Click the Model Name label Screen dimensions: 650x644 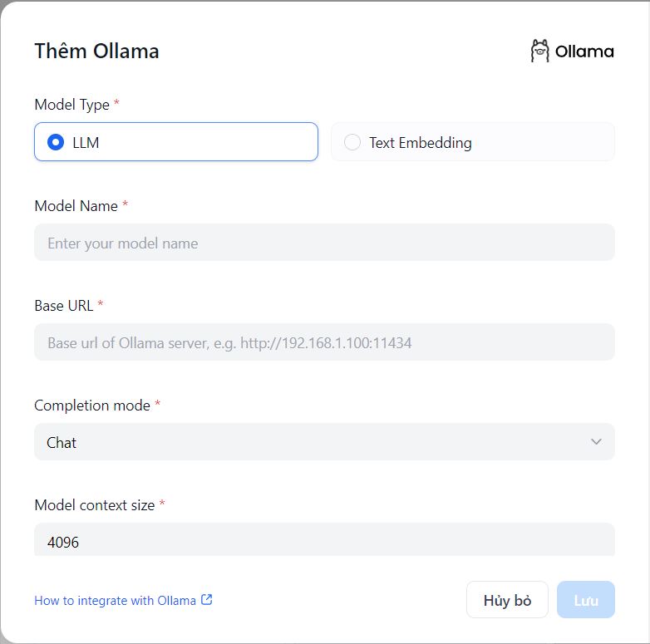coord(76,206)
